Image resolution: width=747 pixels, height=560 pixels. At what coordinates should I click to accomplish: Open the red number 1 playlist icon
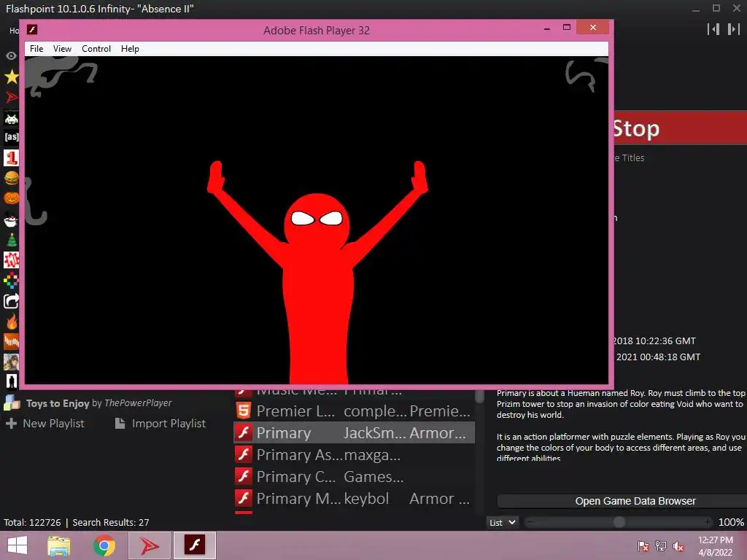coord(12,157)
